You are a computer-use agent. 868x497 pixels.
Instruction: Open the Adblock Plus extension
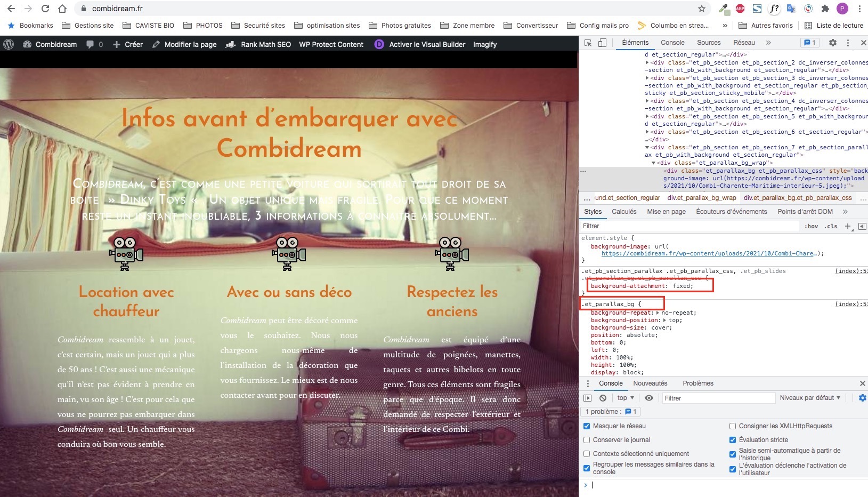[x=740, y=9]
